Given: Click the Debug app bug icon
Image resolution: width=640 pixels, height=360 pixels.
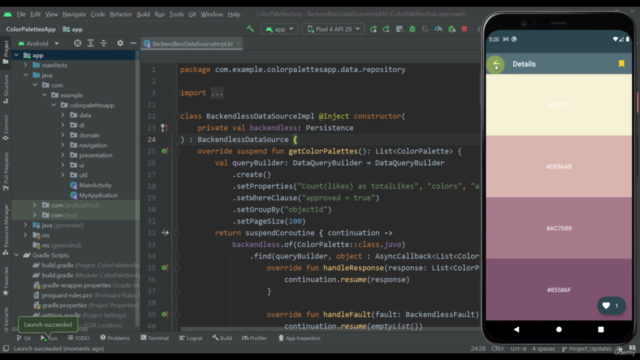Looking at the screenshot, I should pyautogui.click(x=412, y=29).
